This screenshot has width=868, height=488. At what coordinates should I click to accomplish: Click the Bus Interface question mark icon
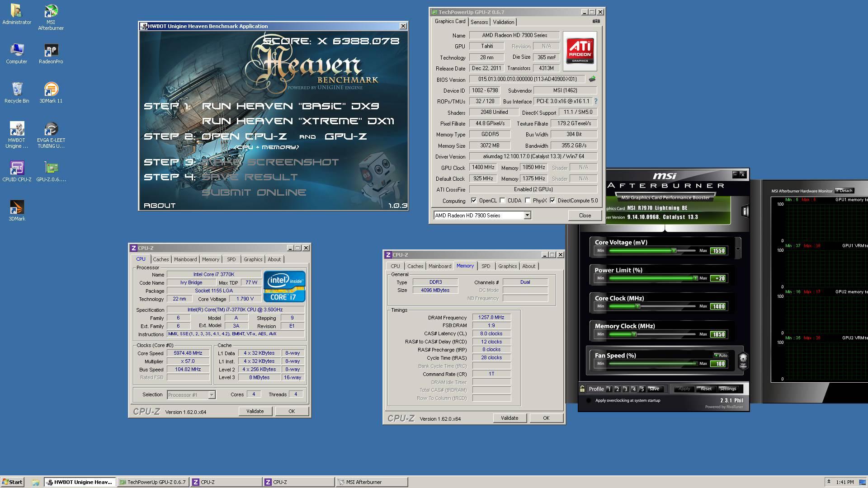click(595, 101)
